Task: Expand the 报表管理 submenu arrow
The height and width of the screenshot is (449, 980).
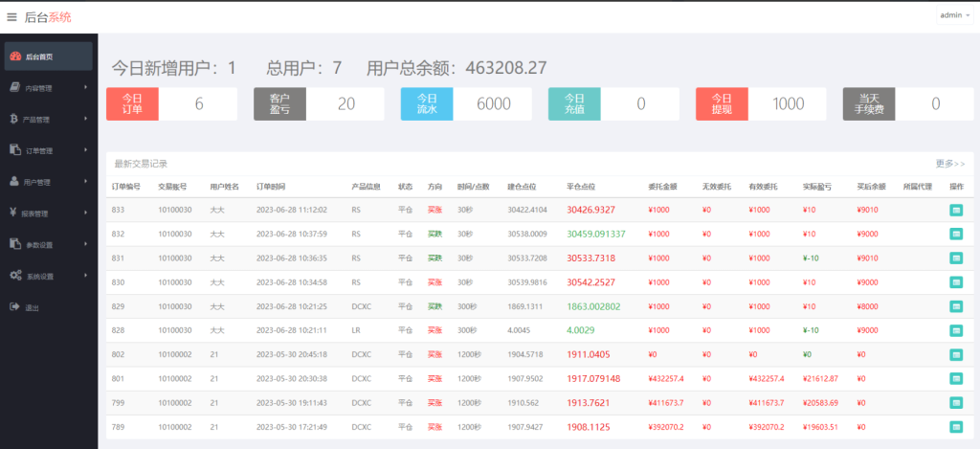Action: pos(85,213)
